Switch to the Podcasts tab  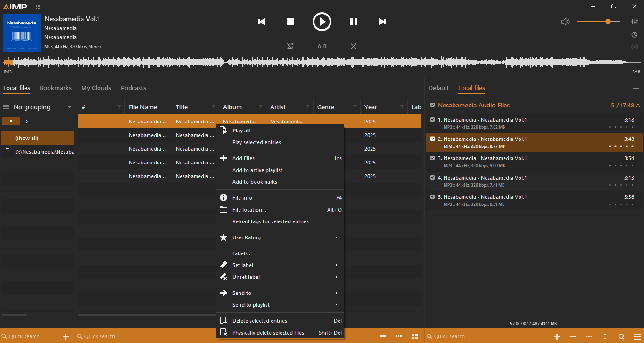133,88
